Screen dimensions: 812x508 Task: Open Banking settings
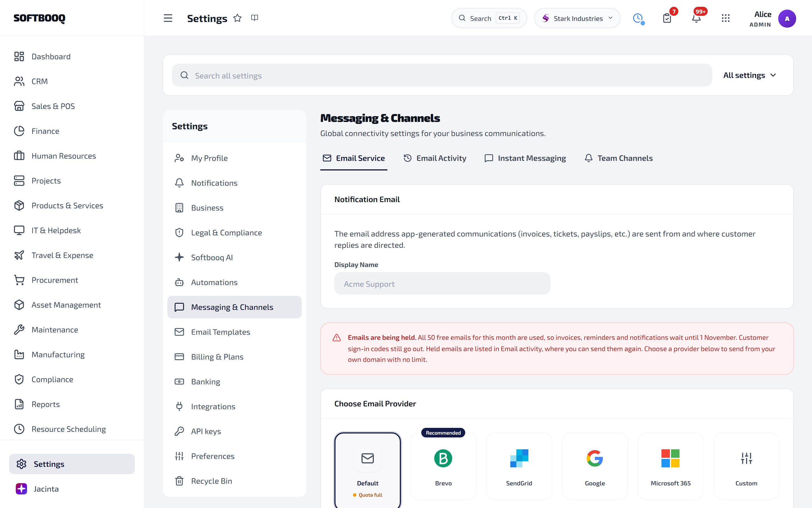point(235,382)
